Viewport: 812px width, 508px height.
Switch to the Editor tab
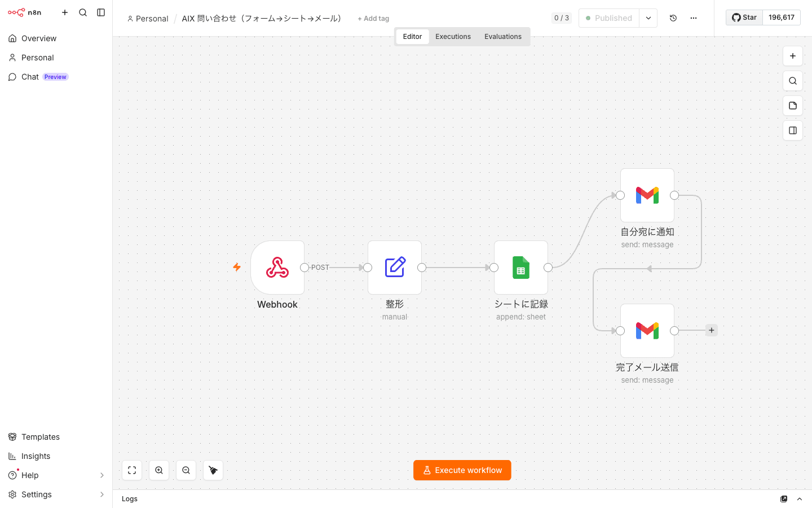tap(412, 37)
